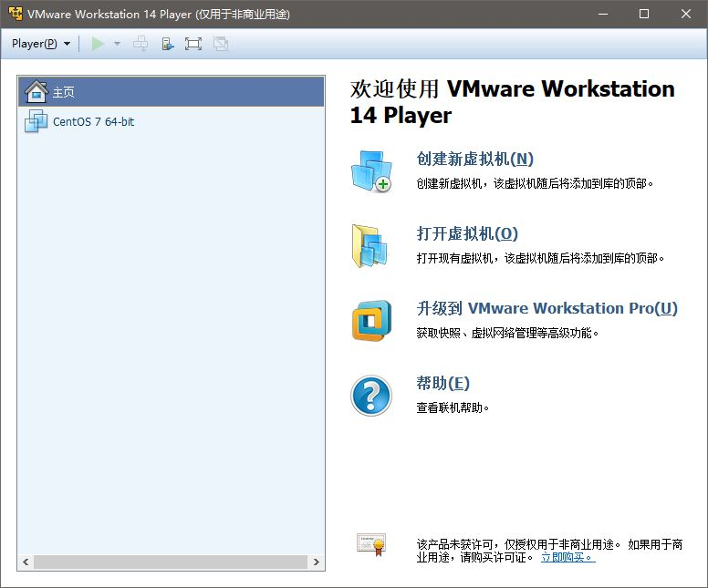The image size is (708, 588).
Task: Click the 打开虚拟机(O) link
Action: coord(467,233)
